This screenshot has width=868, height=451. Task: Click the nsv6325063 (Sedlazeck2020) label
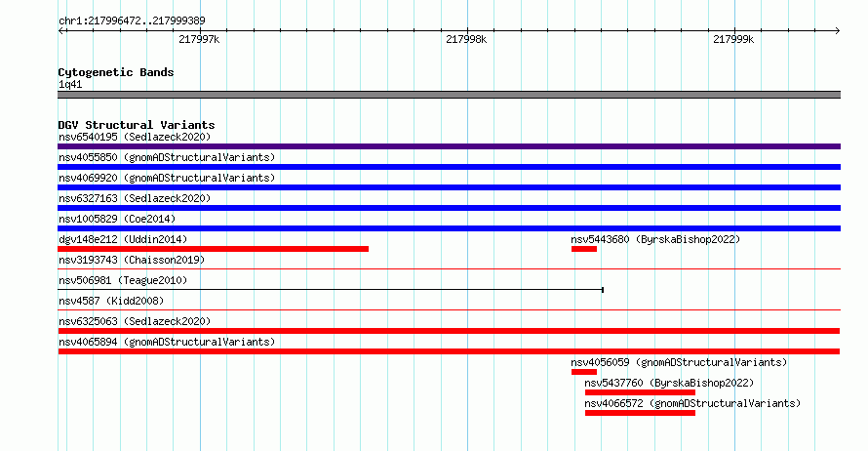point(135,321)
